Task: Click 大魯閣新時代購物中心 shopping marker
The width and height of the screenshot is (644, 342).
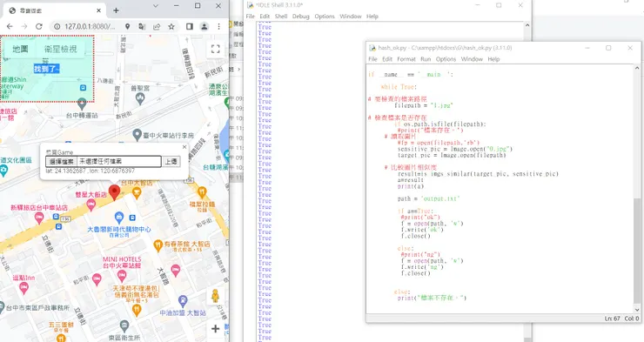Action: point(118,217)
